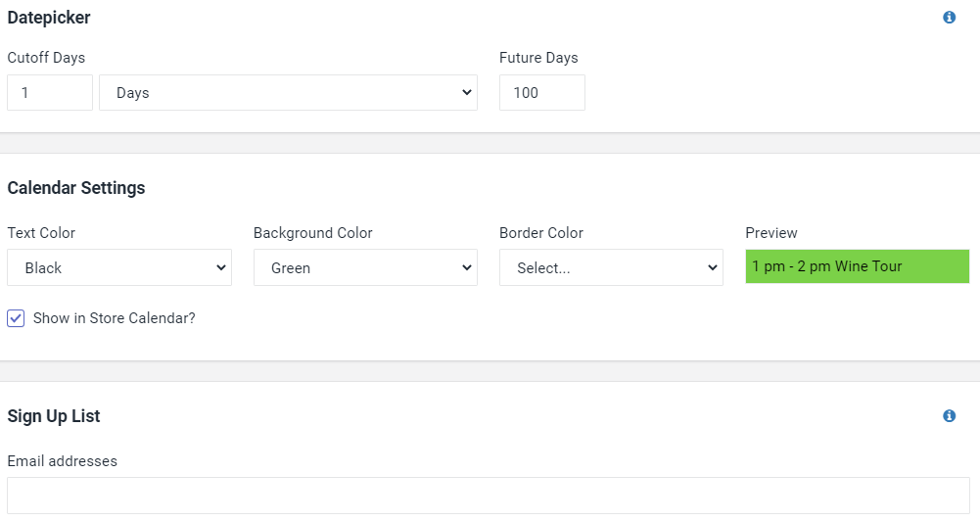The width and height of the screenshot is (980, 522).
Task: Toggle the Show in Store Calendar checkbox
Action: [x=16, y=318]
